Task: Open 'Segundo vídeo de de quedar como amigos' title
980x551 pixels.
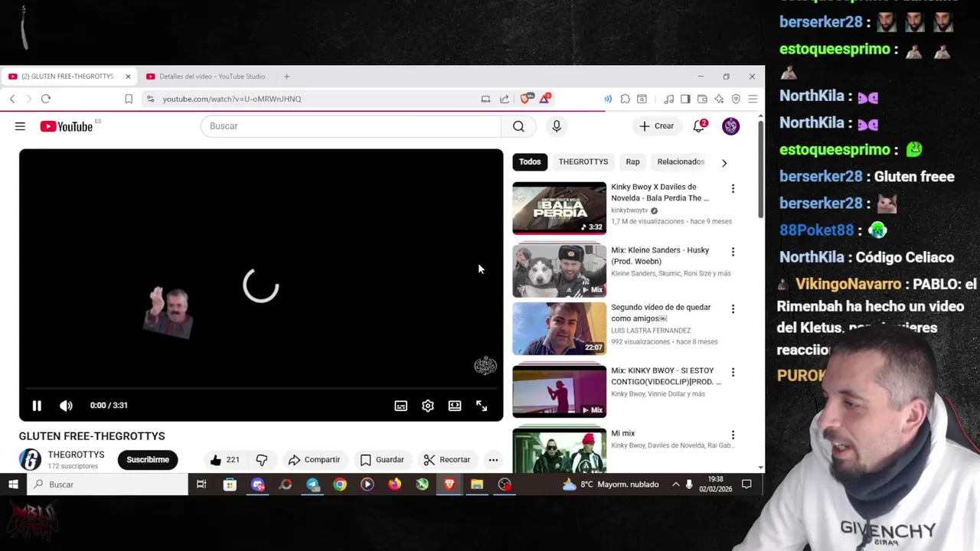Action: [x=661, y=312]
